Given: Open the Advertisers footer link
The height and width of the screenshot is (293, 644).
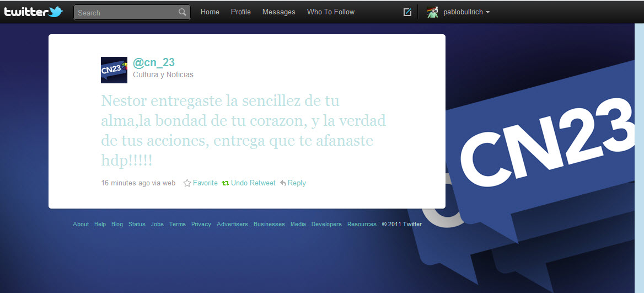Looking at the screenshot, I should point(233,225).
